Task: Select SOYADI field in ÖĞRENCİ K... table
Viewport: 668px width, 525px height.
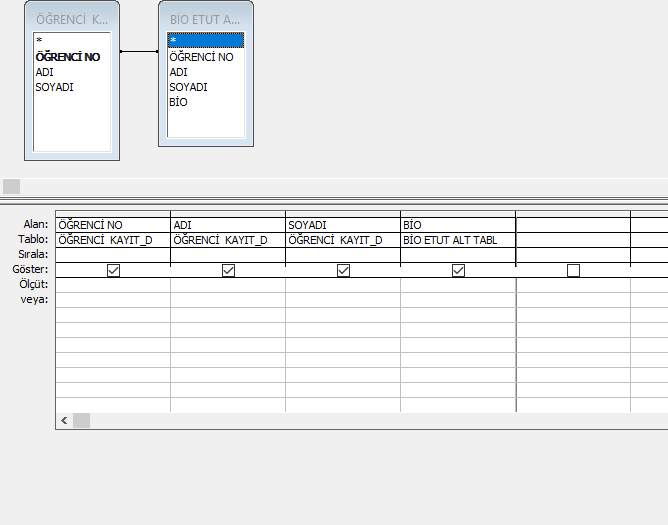Action: [x=55, y=87]
